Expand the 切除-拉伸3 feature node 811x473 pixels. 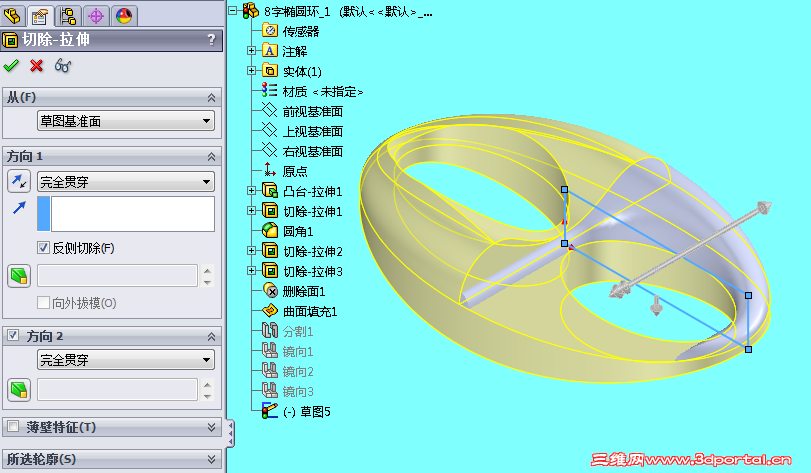tap(251, 270)
